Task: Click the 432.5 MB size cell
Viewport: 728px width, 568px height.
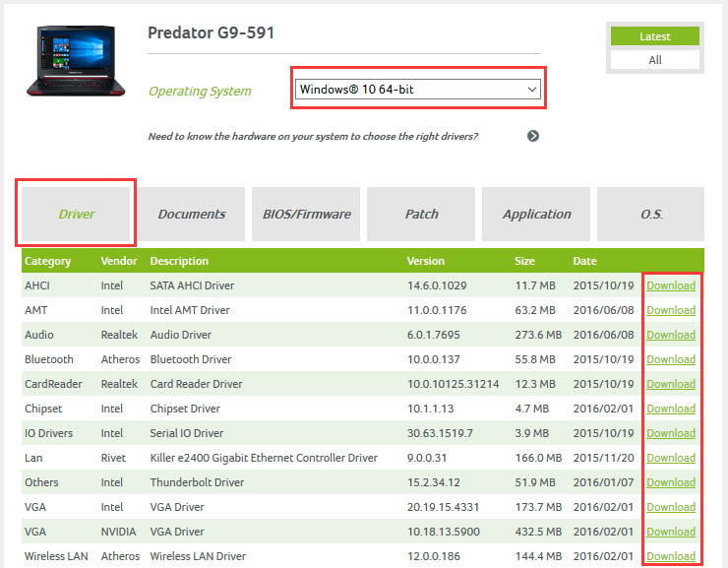Action: pos(538,532)
